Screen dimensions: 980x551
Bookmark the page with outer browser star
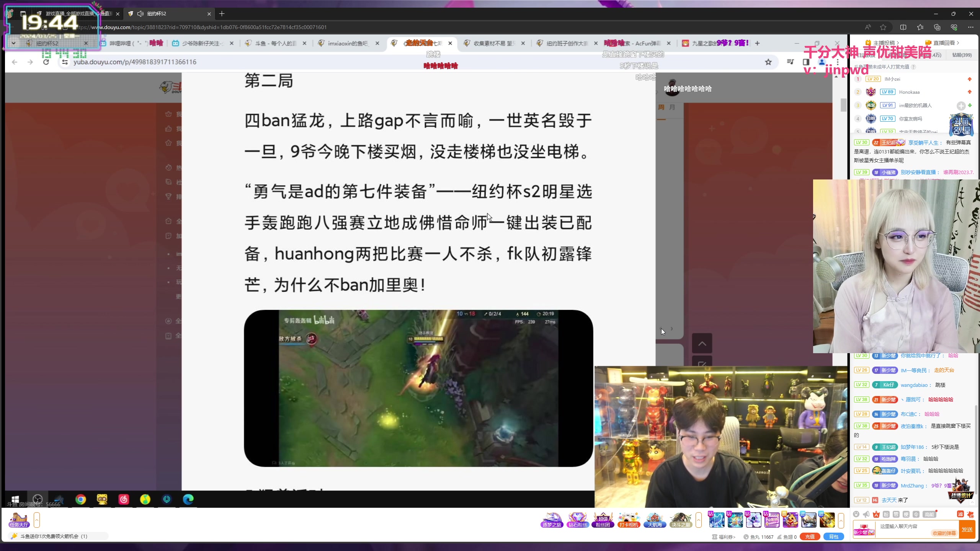(883, 27)
